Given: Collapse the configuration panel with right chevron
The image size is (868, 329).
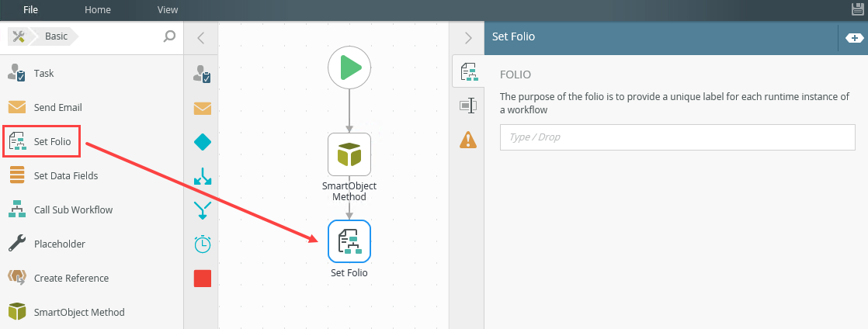Looking at the screenshot, I should (467, 37).
